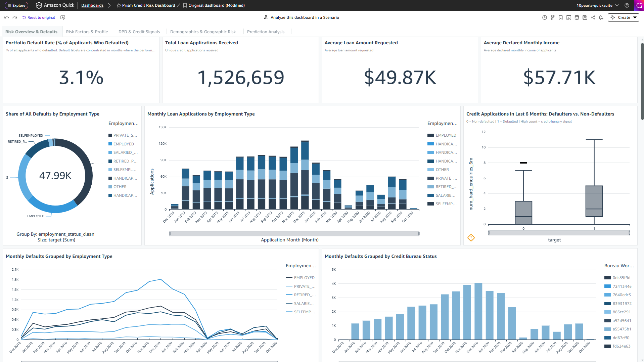Open the Original dashboard (Modified) bookmark view
The width and height of the screenshot is (644, 362).
coord(214,5)
